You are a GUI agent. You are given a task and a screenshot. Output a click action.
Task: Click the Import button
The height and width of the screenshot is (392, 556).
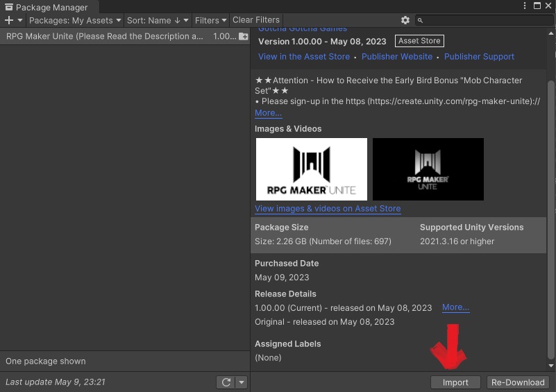tap(455, 382)
